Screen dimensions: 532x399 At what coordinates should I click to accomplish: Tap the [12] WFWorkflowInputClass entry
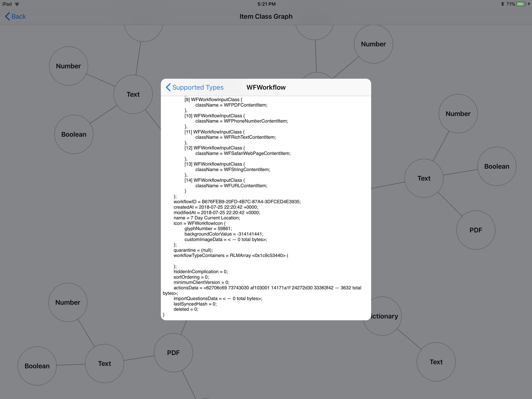tap(215, 148)
